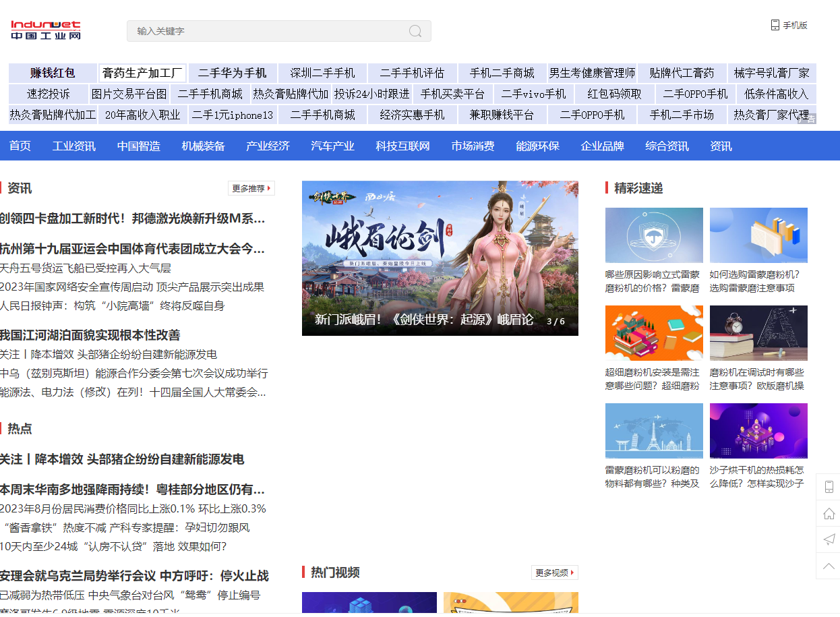Click the floating back-to-top arrow icon

point(829,566)
